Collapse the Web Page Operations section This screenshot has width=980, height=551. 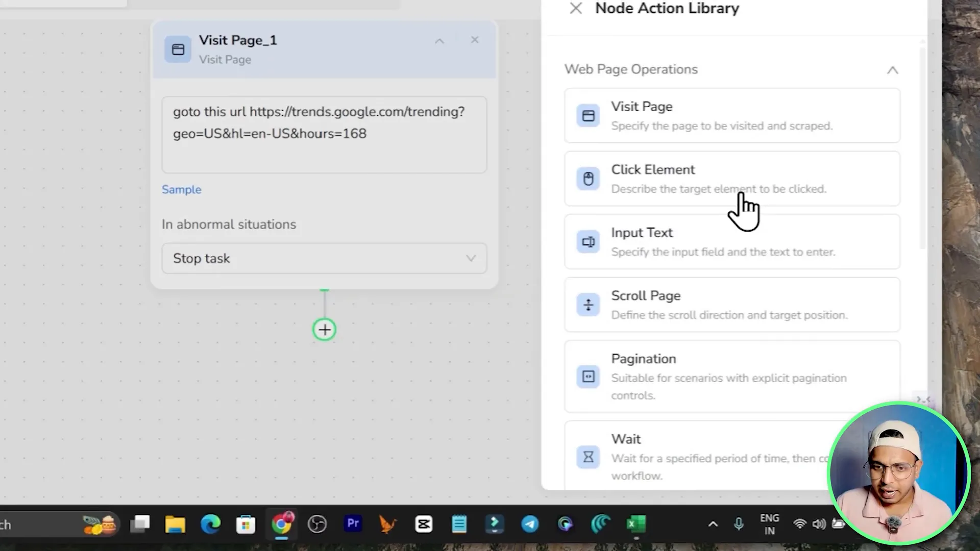(892, 70)
